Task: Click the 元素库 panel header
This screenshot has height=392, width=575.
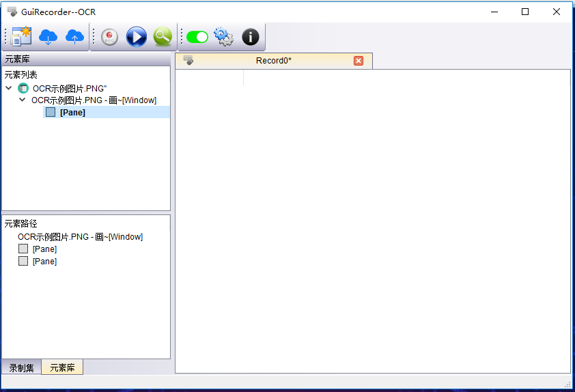Action: click(x=86, y=59)
